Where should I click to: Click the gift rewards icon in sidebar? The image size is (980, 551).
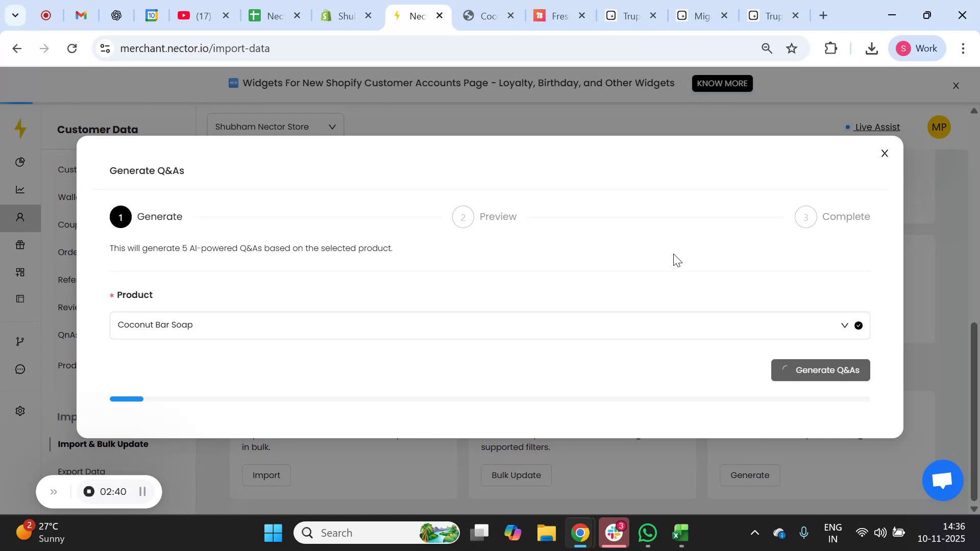(20, 245)
